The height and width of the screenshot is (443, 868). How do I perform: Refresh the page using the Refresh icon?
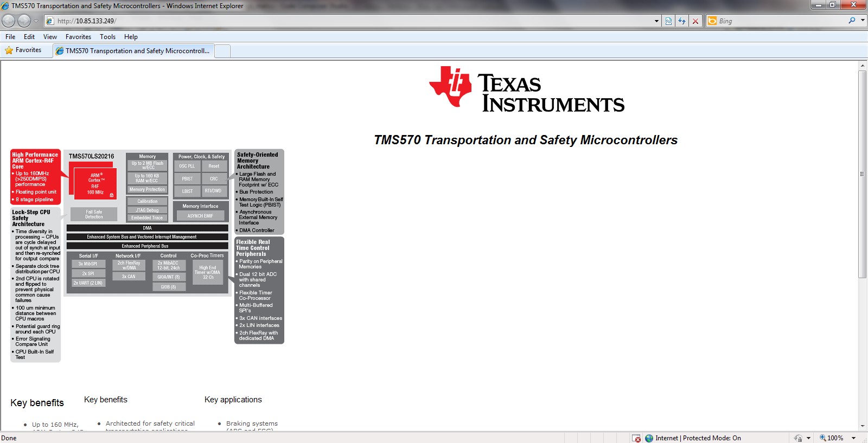pos(682,21)
